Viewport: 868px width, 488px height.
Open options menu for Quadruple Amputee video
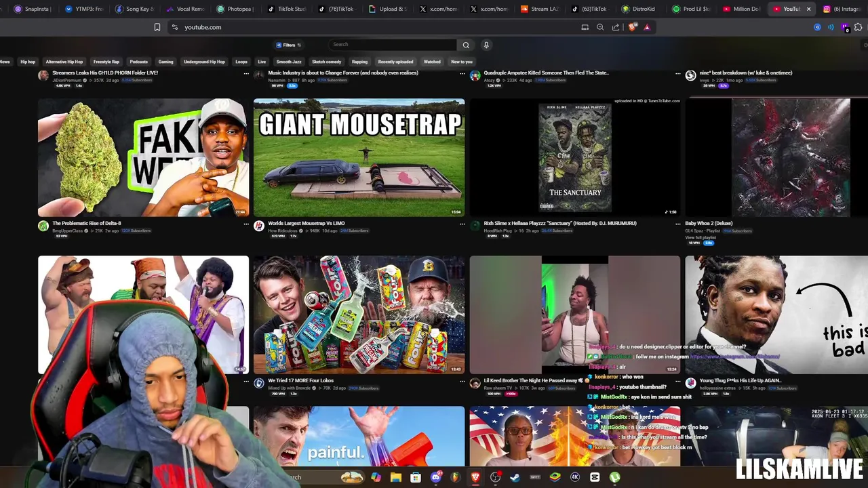tap(677, 73)
